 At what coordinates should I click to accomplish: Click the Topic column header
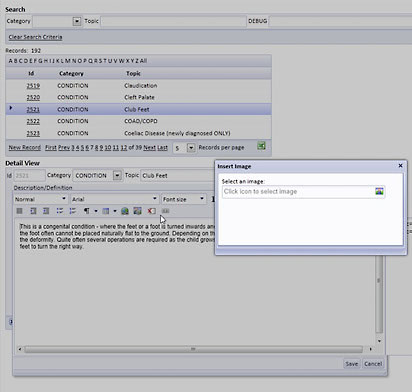pyautogui.click(x=133, y=73)
